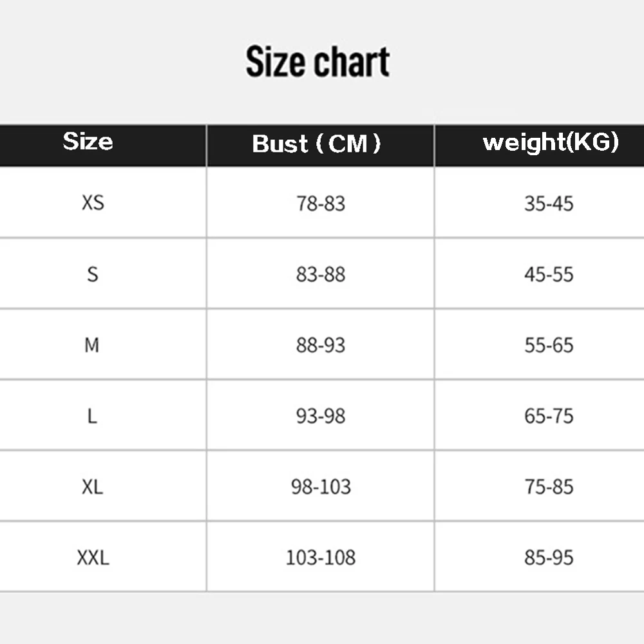
Task: Click the Bust (CM) column header
Action: point(317,144)
